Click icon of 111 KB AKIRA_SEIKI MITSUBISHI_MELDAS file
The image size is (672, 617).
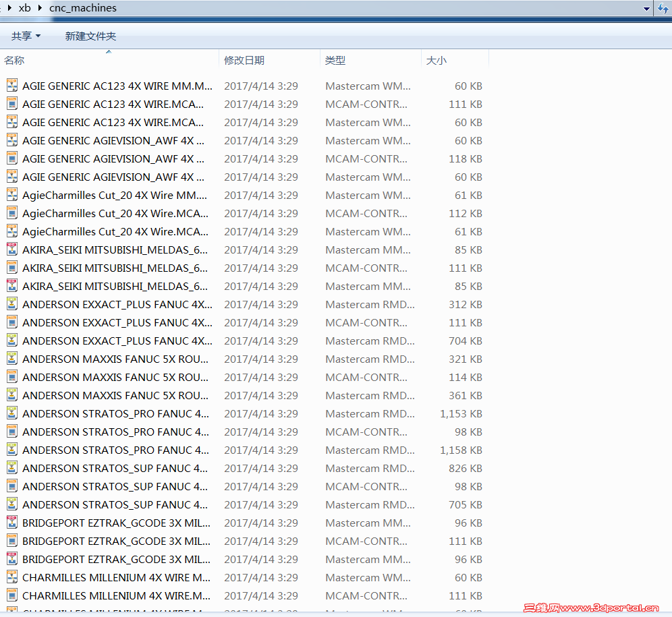(x=12, y=268)
